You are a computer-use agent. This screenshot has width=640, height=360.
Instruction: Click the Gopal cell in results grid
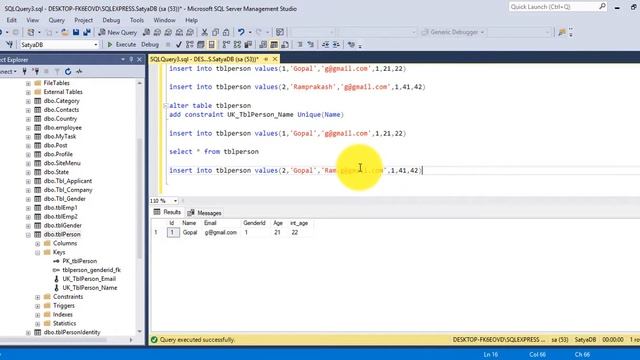pos(190,233)
